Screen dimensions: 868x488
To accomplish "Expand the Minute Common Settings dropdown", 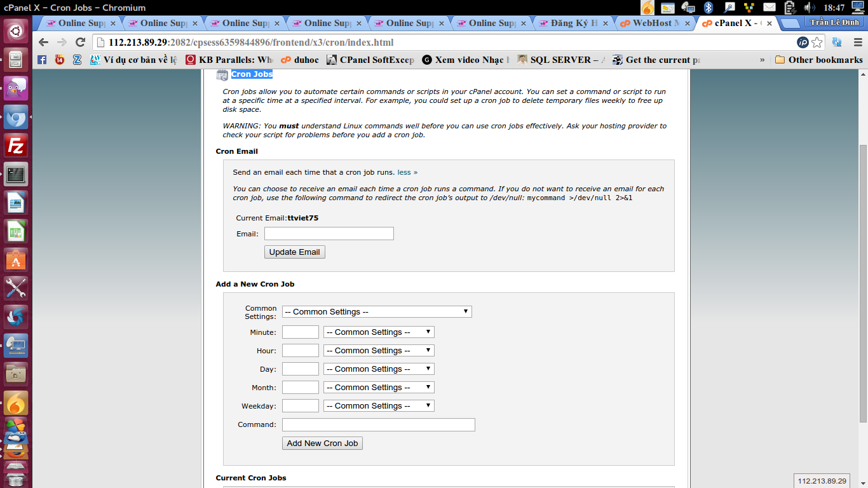I will [x=379, y=332].
